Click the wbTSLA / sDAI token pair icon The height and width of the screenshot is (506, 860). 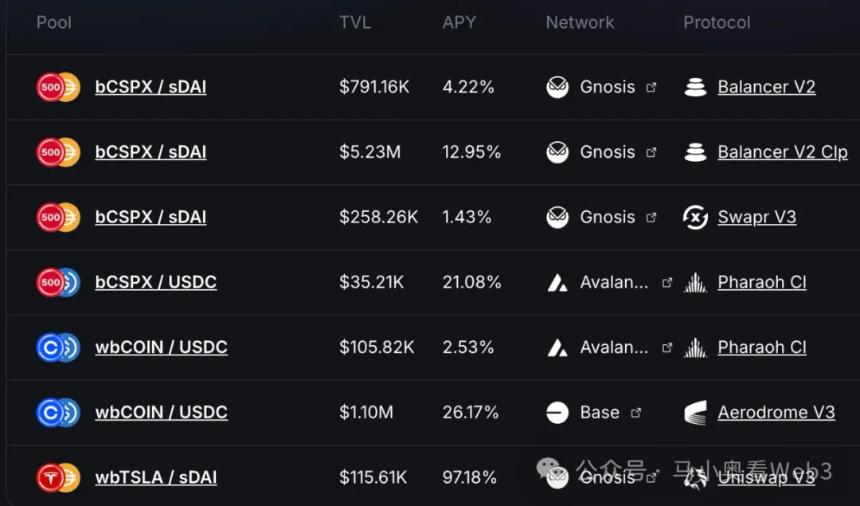[x=58, y=477]
